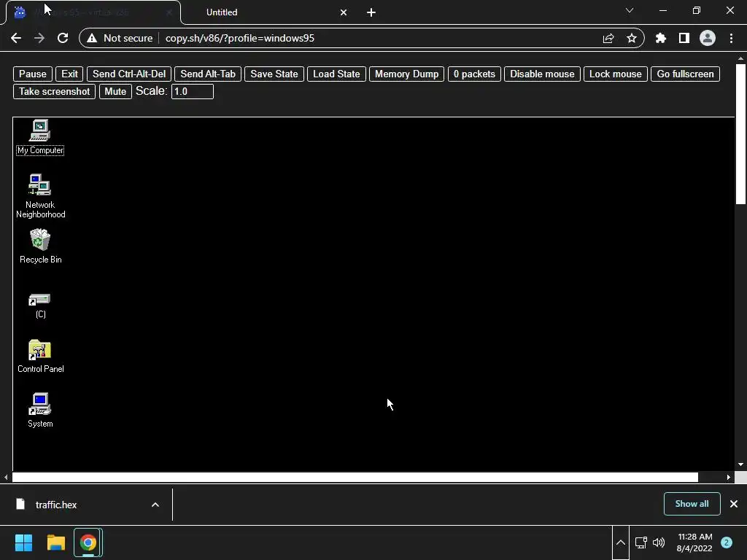
Task: Click Save State
Action: click(274, 74)
